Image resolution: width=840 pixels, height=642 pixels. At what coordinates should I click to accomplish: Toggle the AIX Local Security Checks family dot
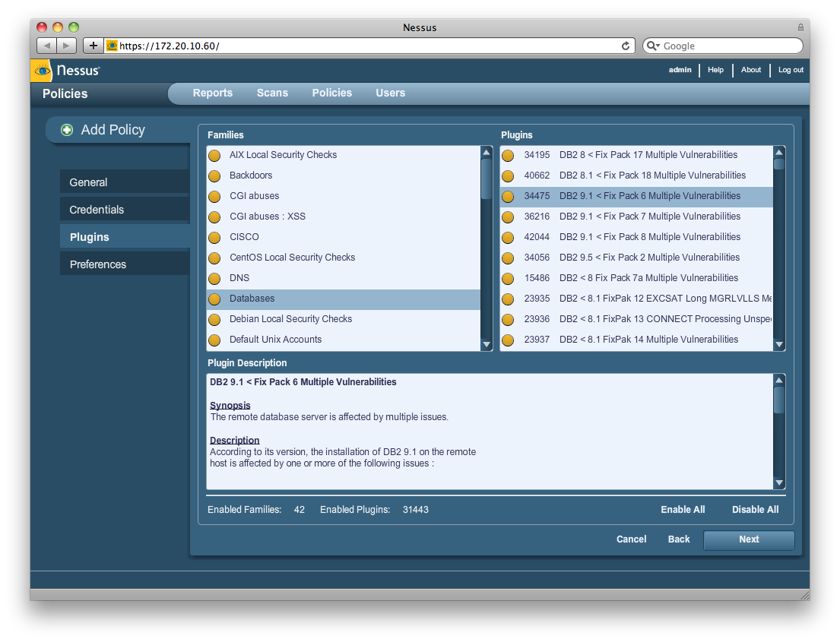214,155
